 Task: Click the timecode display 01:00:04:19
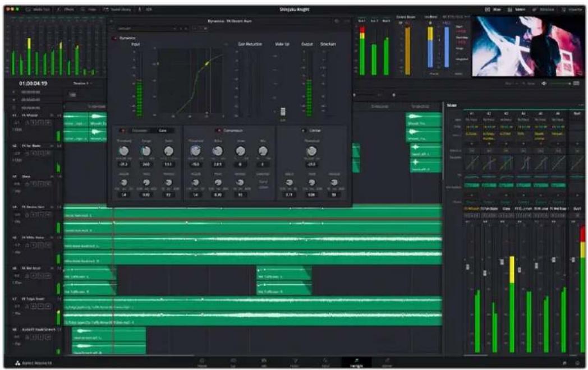coord(33,83)
